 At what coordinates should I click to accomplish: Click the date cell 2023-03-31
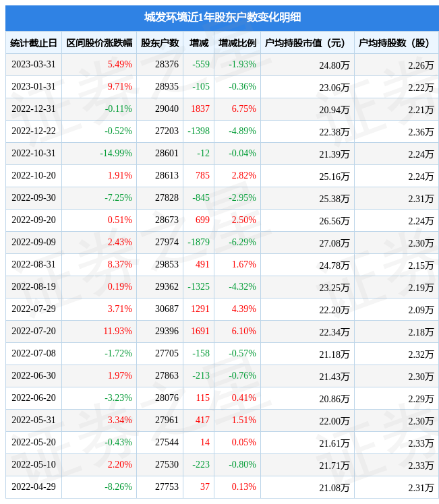point(34,64)
